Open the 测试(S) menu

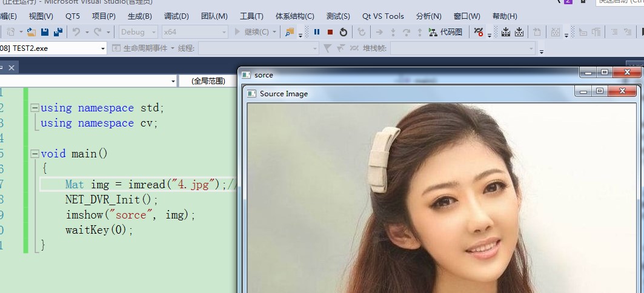(x=338, y=16)
